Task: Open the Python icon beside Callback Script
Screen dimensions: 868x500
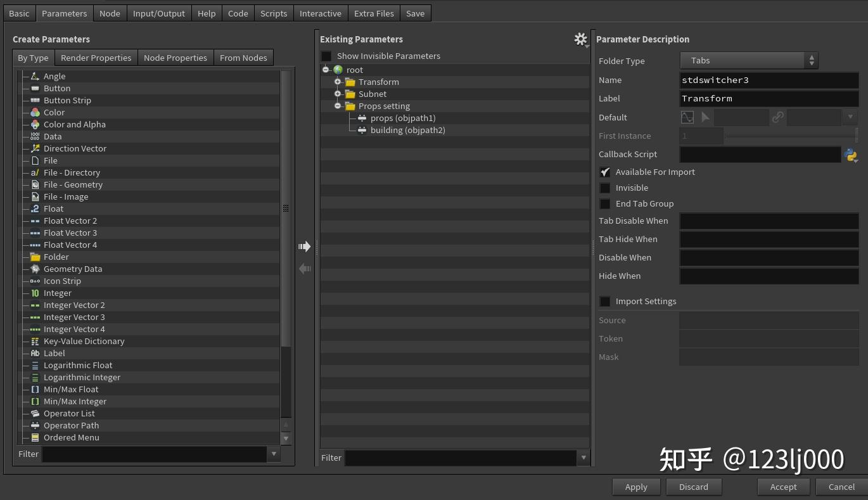Action: tap(851, 154)
